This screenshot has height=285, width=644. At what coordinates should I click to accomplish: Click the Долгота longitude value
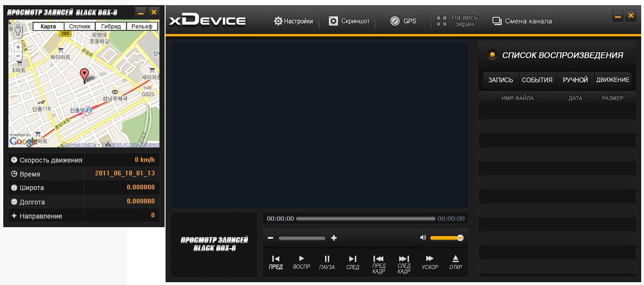[x=141, y=202]
